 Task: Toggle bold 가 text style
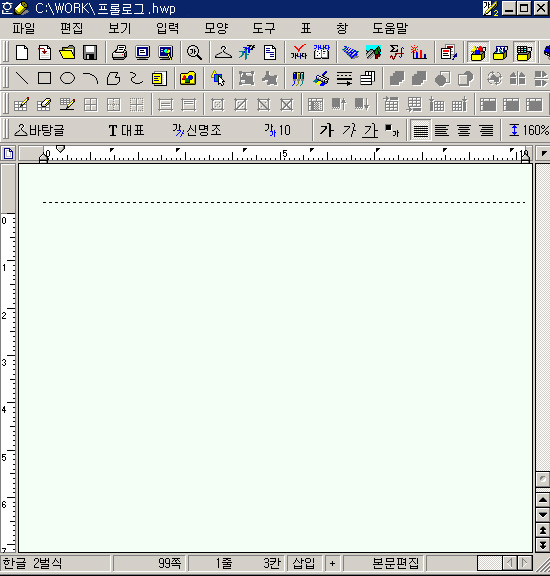coord(326,130)
